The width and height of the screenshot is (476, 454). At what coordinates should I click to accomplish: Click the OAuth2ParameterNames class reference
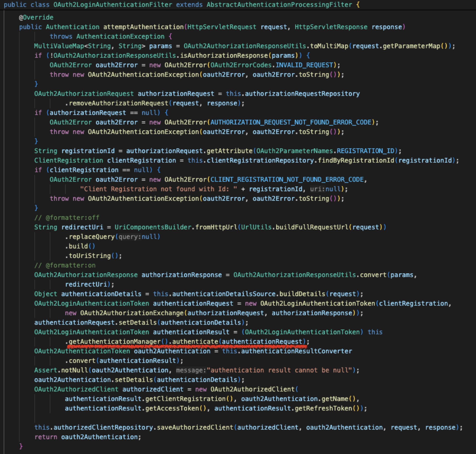(294, 151)
